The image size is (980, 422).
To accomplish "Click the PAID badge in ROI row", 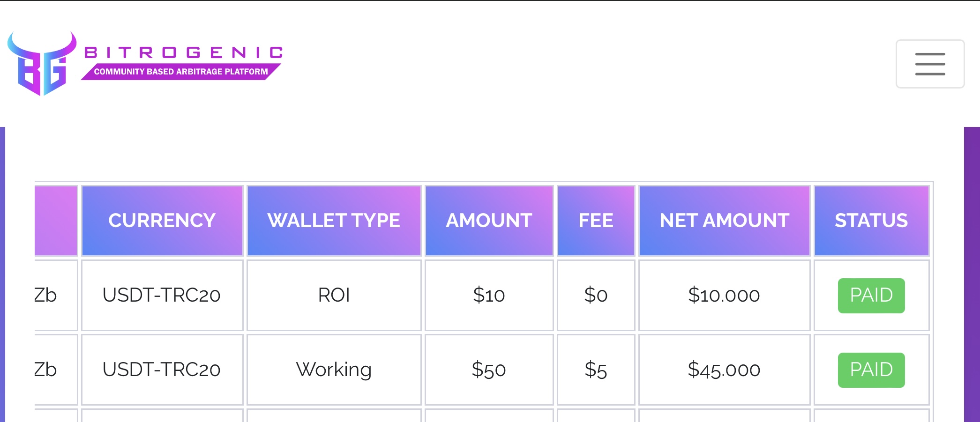I will tap(871, 296).
